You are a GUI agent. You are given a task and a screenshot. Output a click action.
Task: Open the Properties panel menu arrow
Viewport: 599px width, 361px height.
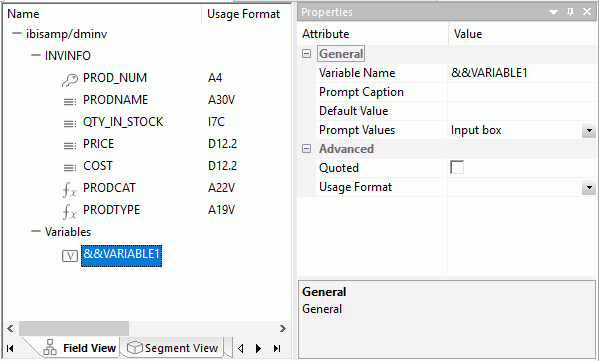[x=553, y=12]
